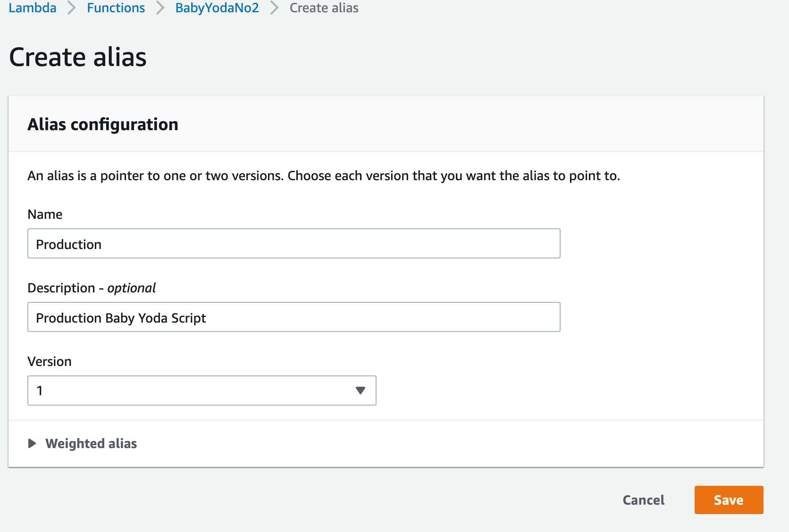Click the 'Version' field label
The height and width of the screenshot is (532, 789).
click(x=50, y=361)
